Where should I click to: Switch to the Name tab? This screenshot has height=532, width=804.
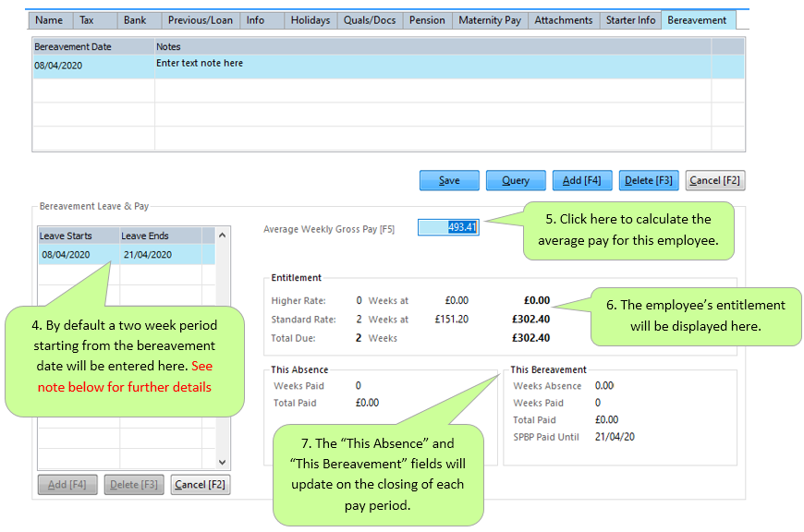[x=49, y=20]
